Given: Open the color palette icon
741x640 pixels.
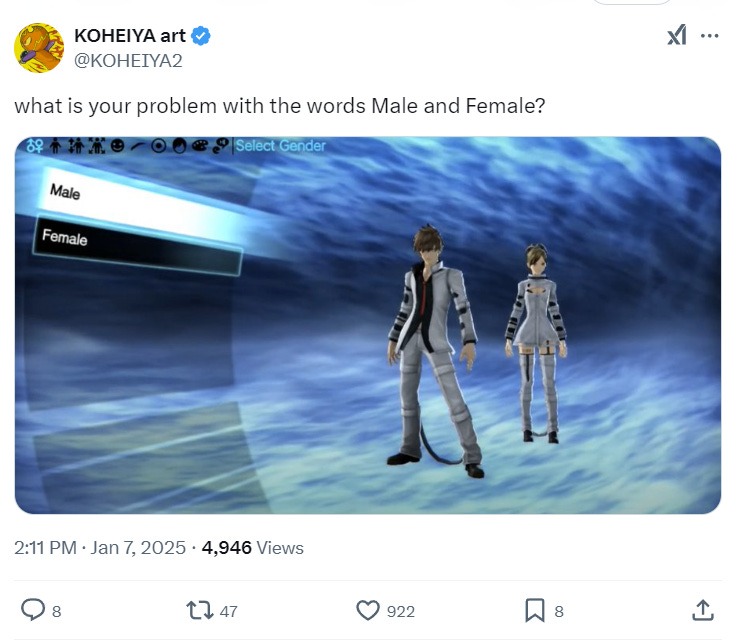Looking at the screenshot, I should (x=199, y=147).
